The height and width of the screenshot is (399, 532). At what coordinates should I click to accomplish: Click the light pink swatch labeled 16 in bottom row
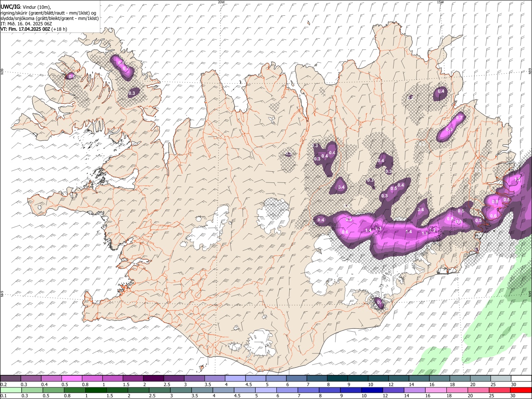[x=436, y=390]
